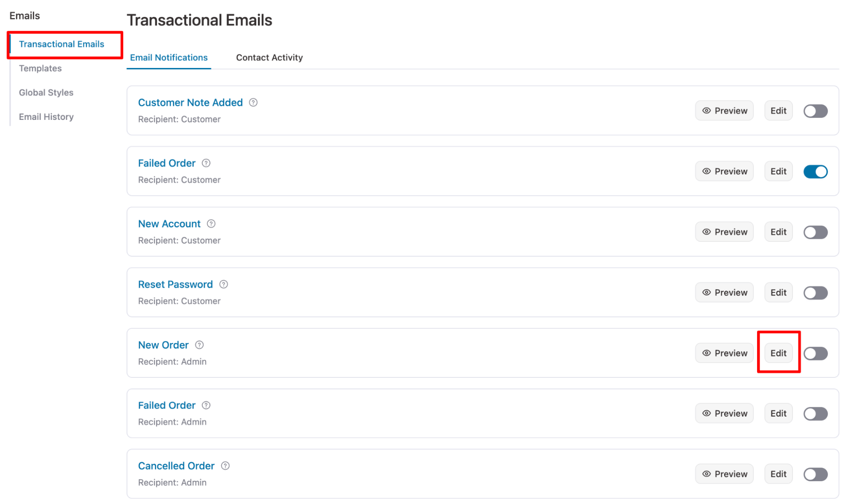Edit the Failed Order admin email
844x504 pixels.
click(x=778, y=413)
